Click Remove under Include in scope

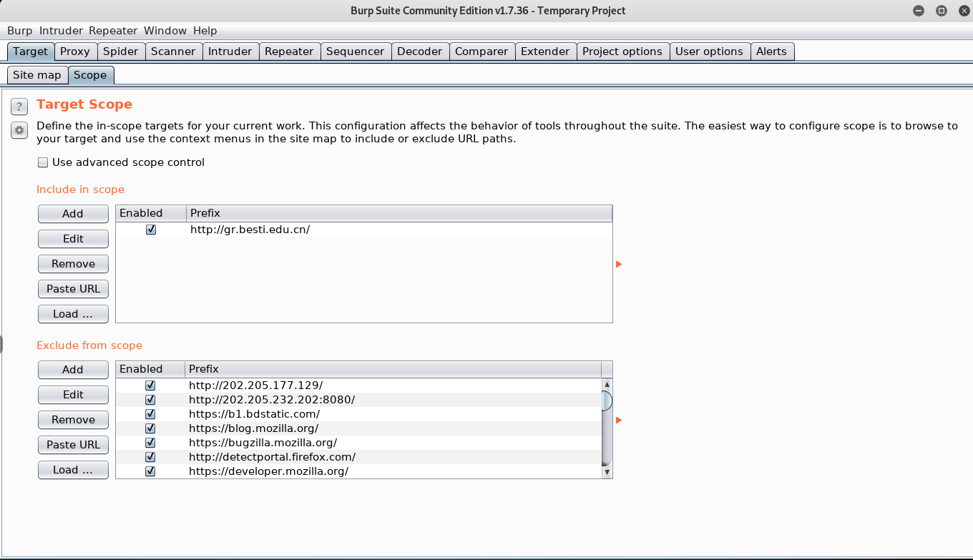(73, 264)
